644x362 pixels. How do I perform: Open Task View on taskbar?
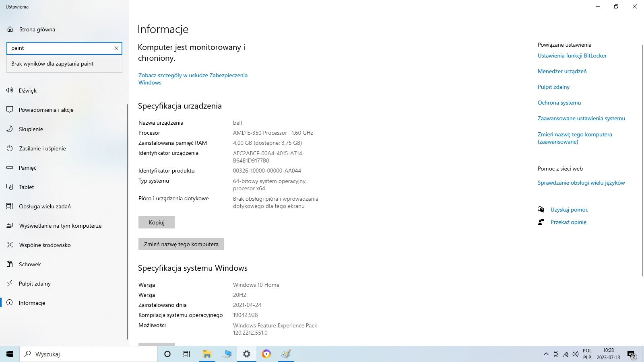click(187, 354)
